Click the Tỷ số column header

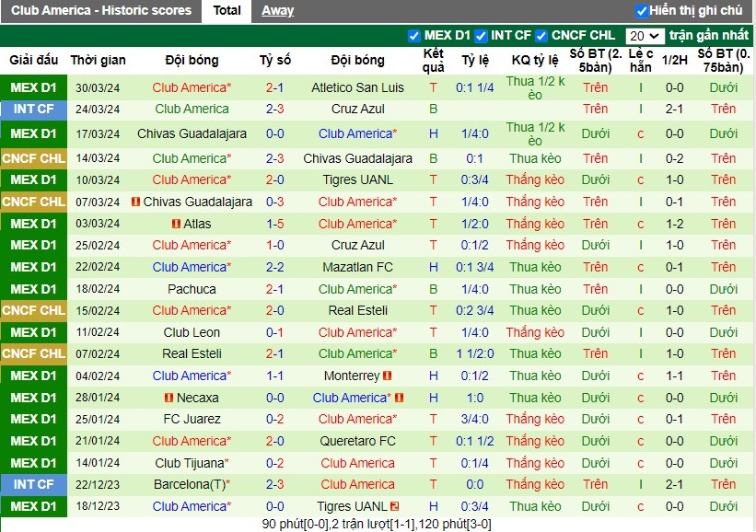pyautogui.click(x=274, y=60)
